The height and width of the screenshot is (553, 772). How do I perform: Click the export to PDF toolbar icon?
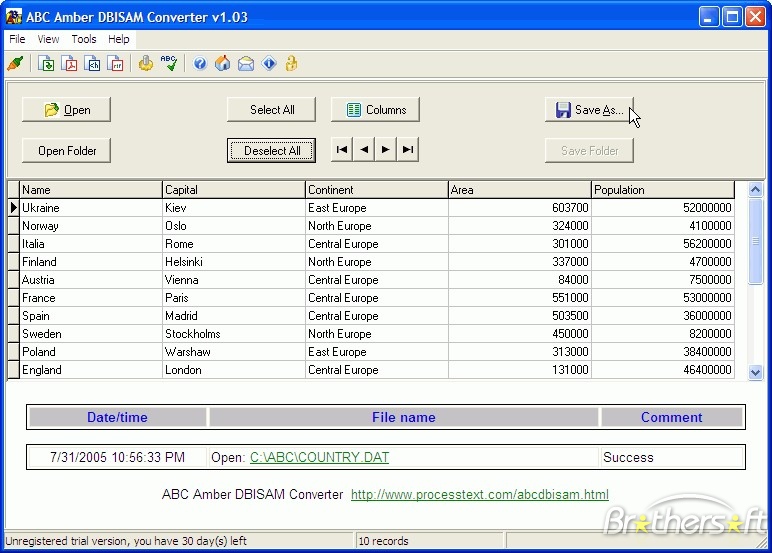(69, 64)
